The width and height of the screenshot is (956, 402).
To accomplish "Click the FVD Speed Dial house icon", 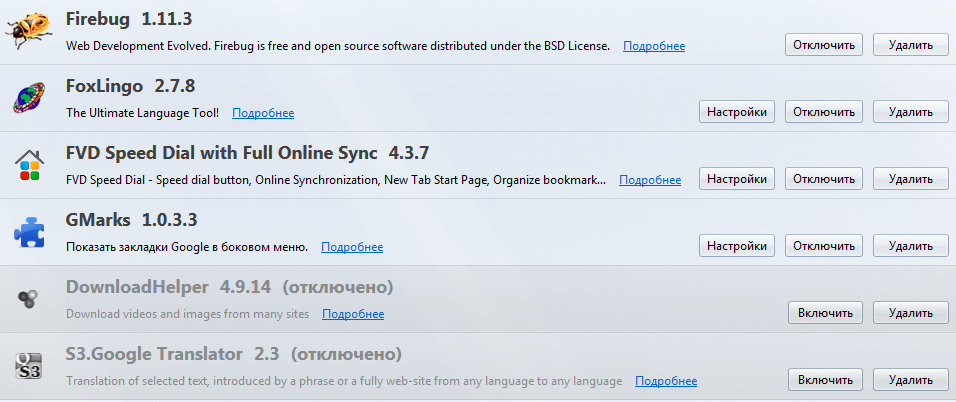I will click(x=28, y=165).
